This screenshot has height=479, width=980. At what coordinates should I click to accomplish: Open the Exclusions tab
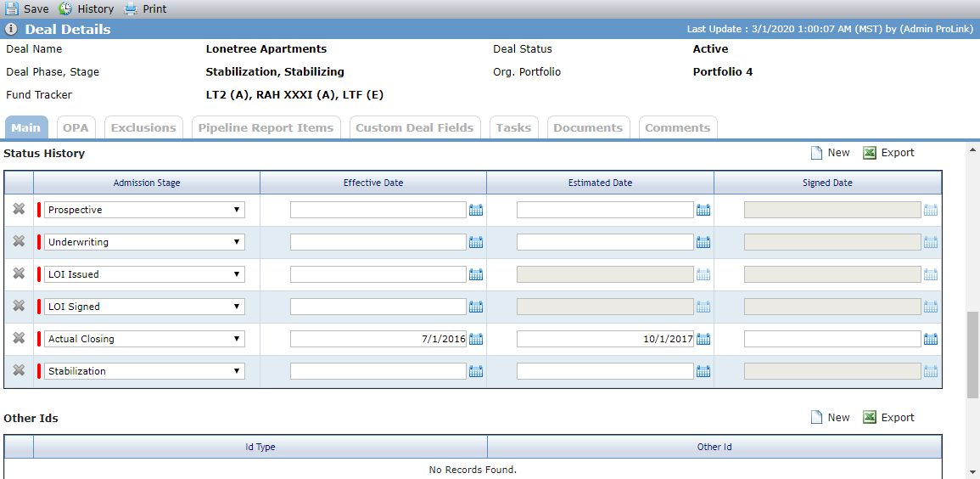143,127
